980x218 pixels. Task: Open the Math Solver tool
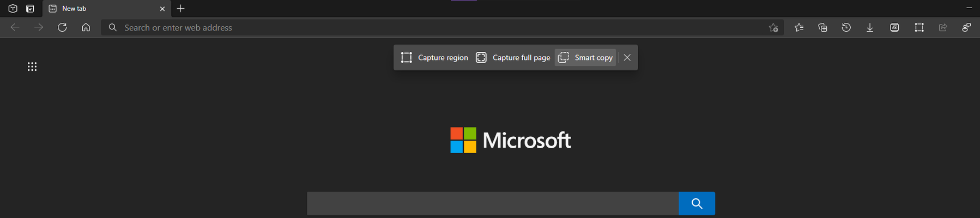(x=894, y=27)
